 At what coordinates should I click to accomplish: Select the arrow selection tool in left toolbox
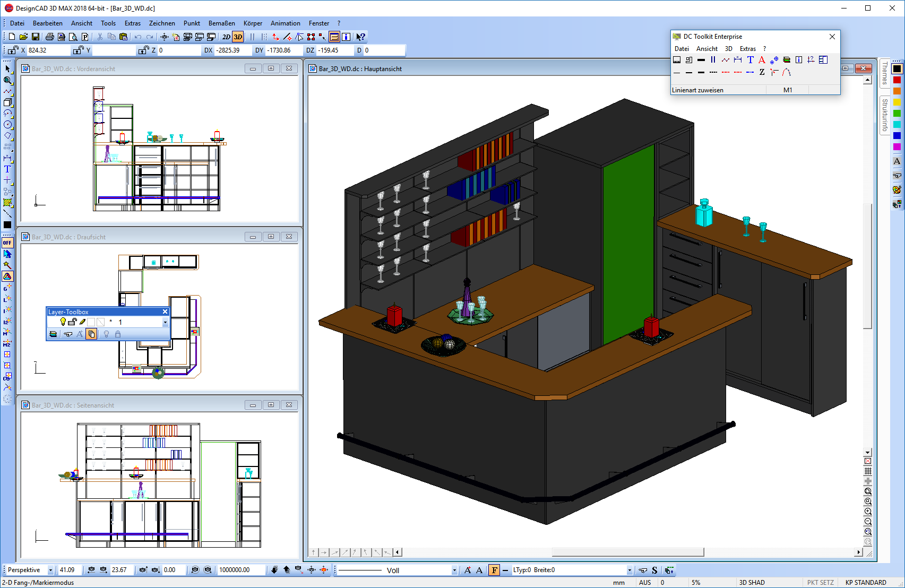[x=7, y=68]
